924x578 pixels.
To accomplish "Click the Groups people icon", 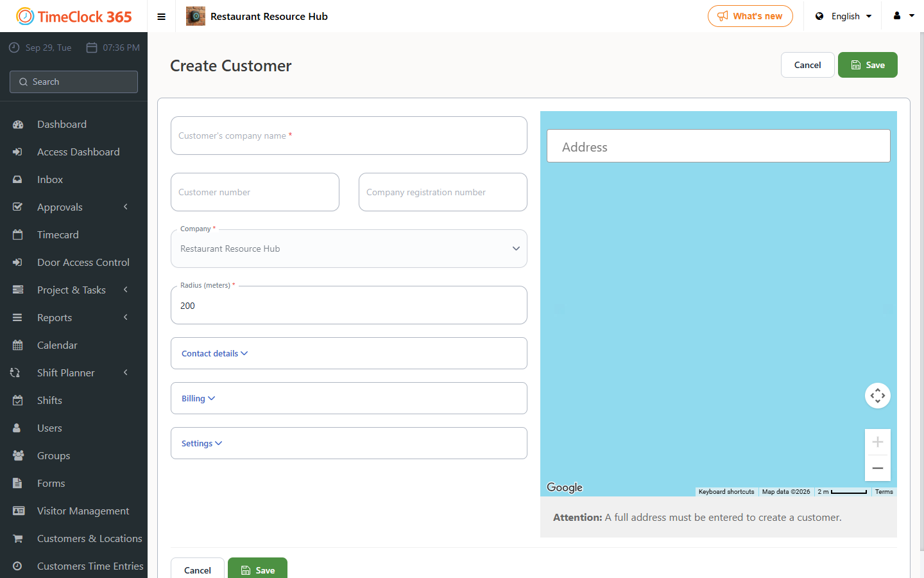I will (18, 456).
